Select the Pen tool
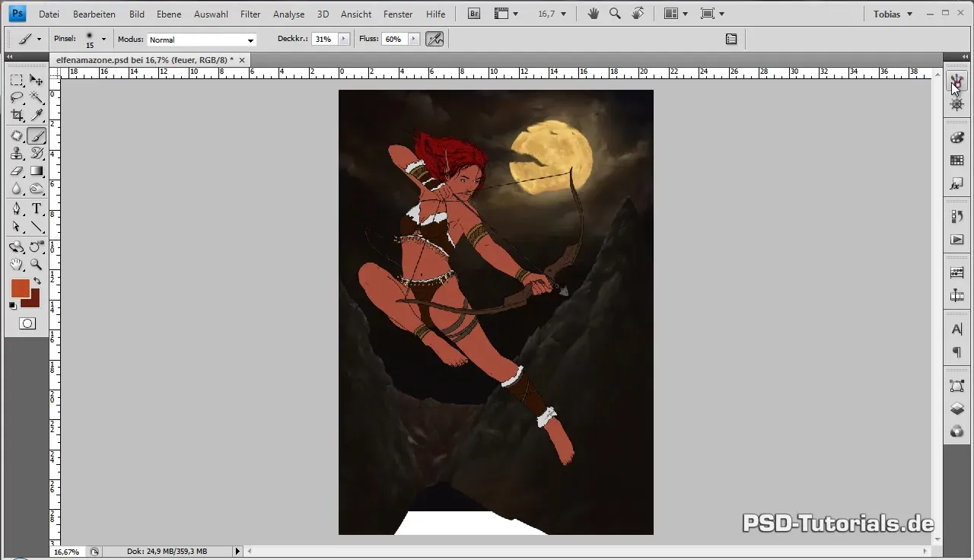Viewport: 974px width, 560px height. 17,208
